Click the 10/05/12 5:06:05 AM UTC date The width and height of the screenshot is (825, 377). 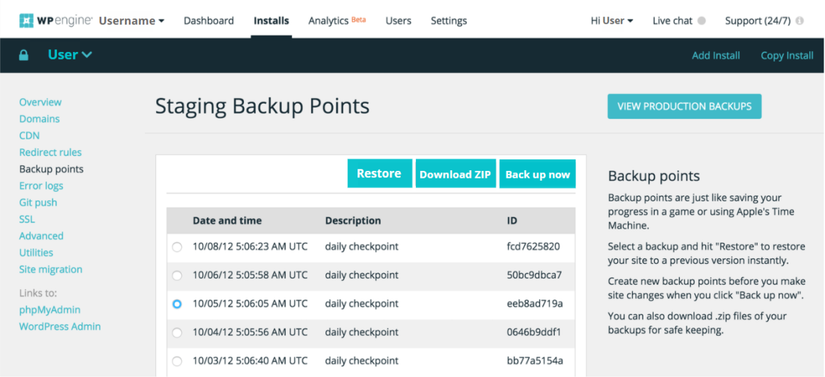click(x=250, y=304)
